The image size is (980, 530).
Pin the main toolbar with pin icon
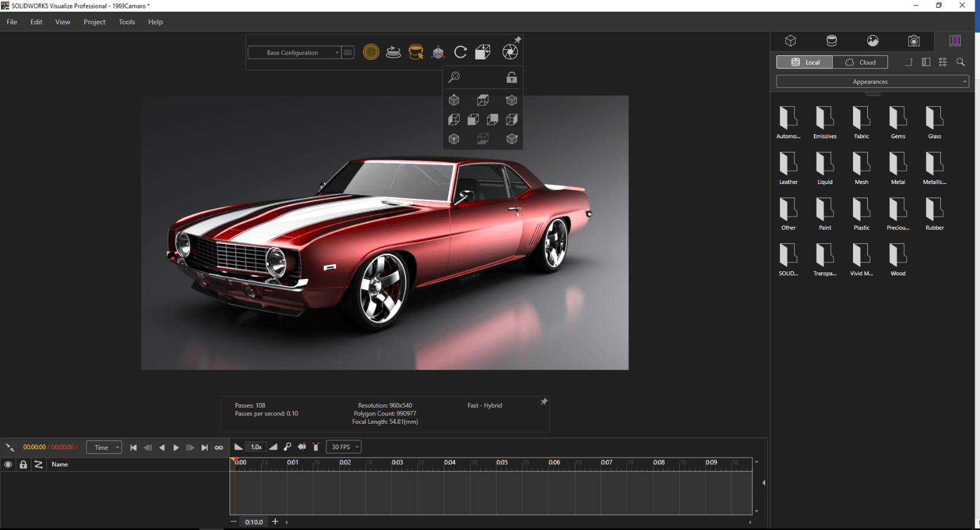(517, 40)
